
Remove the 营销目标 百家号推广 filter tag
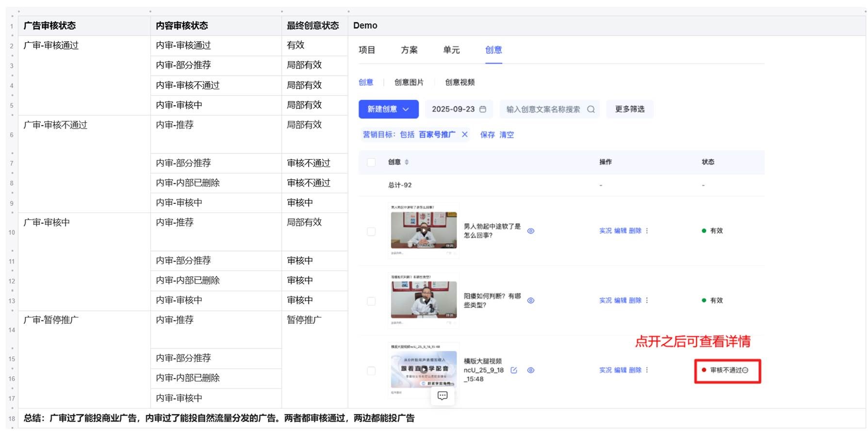(x=464, y=134)
